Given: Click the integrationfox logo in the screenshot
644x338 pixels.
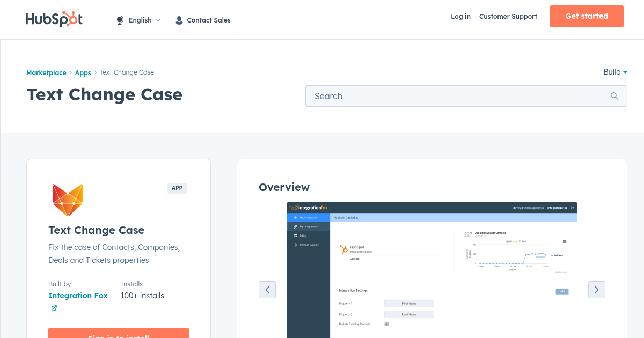Looking at the screenshot, I should coord(308,208).
